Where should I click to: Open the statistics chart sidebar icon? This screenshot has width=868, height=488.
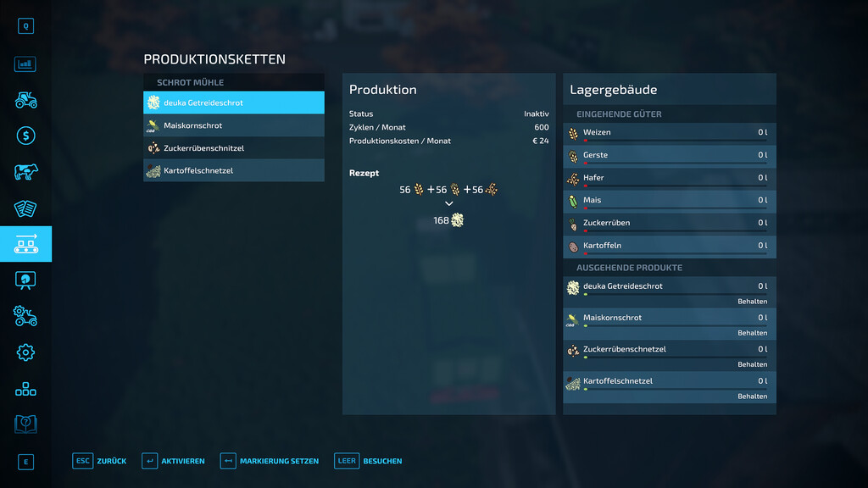pos(25,64)
